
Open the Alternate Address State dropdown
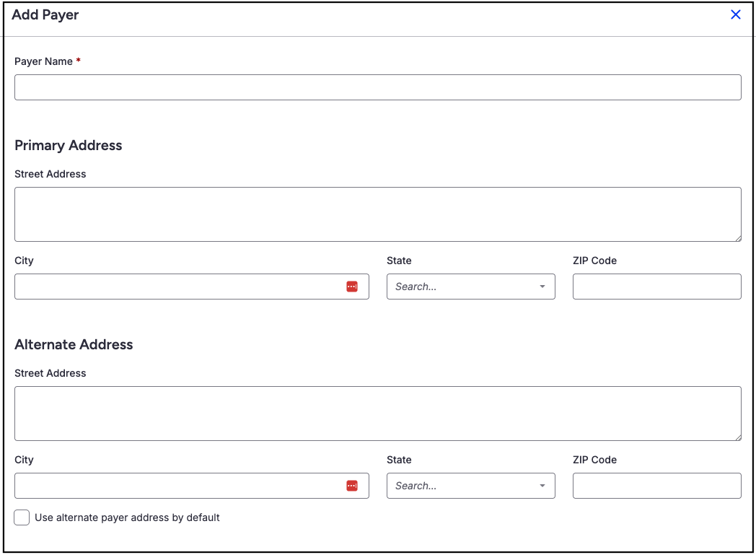(462, 486)
